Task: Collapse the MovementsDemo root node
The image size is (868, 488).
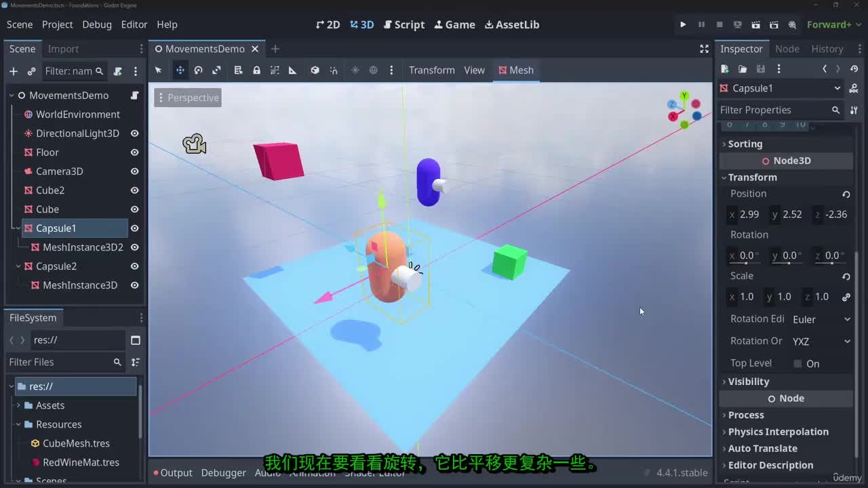Action: (x=12, y=96)
